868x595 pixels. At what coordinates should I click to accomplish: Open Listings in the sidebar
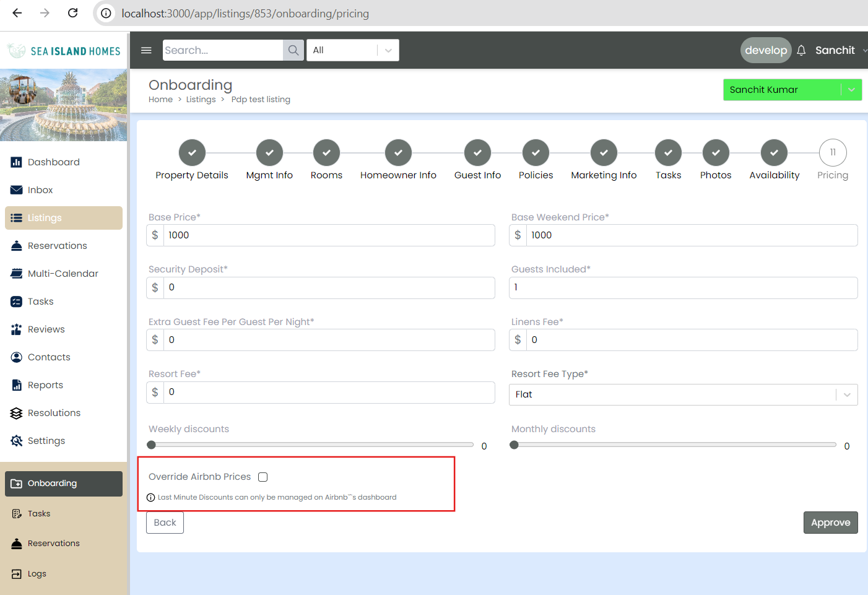[64, 218]
